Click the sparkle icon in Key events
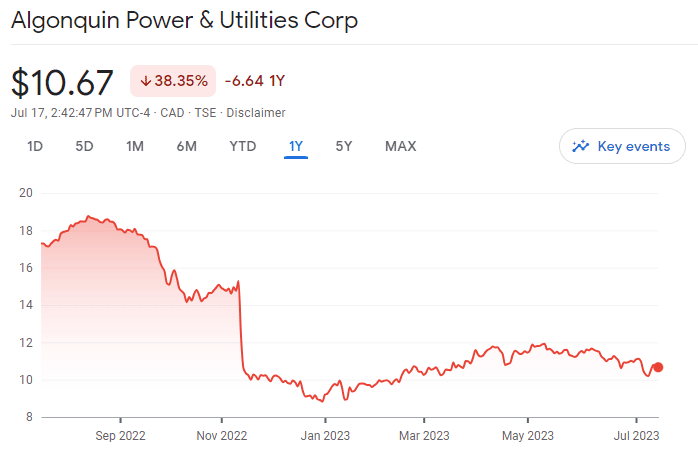698x464 pixels. pyautogui.click(x=580, y=146)
